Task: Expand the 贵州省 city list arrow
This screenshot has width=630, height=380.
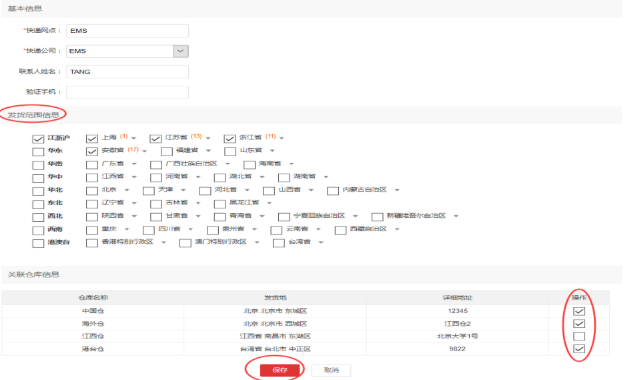Action: point(254,229)
